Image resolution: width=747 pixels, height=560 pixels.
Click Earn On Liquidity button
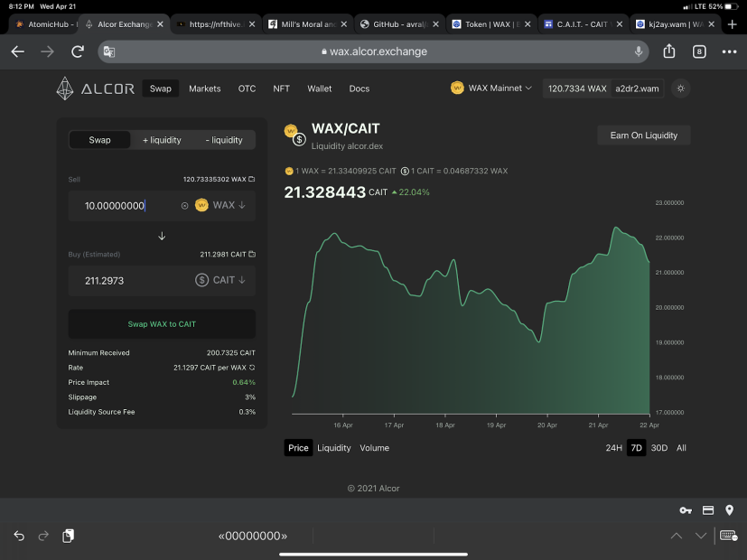coord(644,135)
